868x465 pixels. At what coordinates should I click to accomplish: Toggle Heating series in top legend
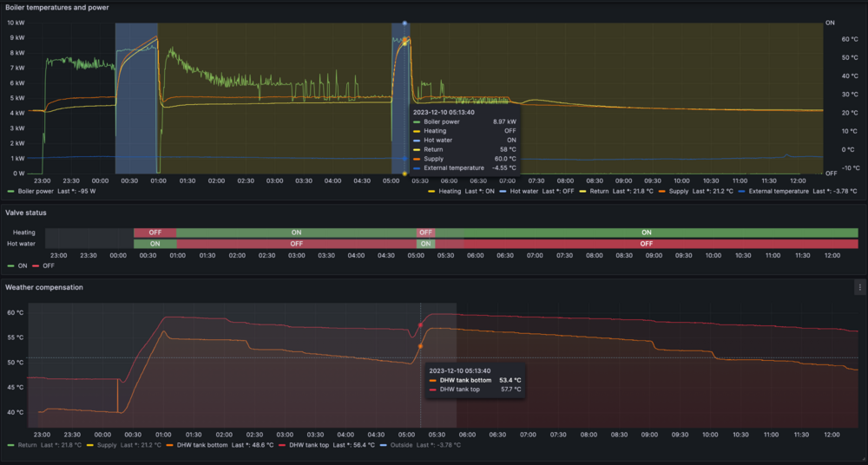450,191
